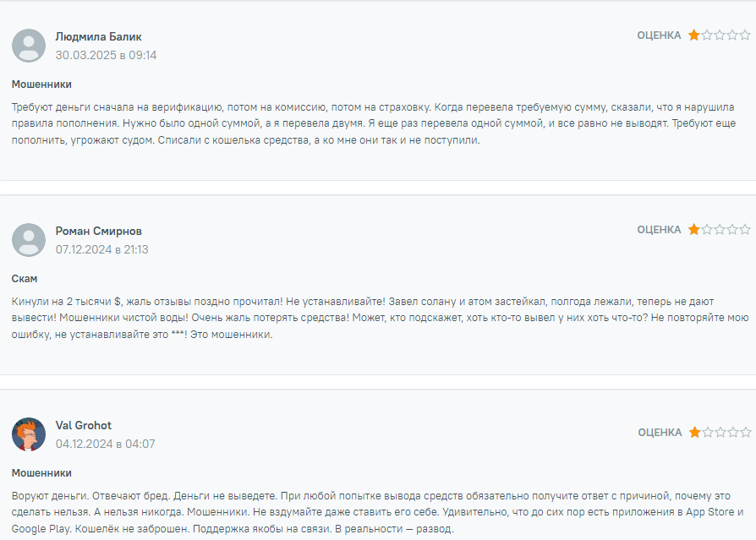Click Людмила Балик's default avatar icon
Image resolution: width=756 pixels, height=540 pixels.
click(29, 46)
